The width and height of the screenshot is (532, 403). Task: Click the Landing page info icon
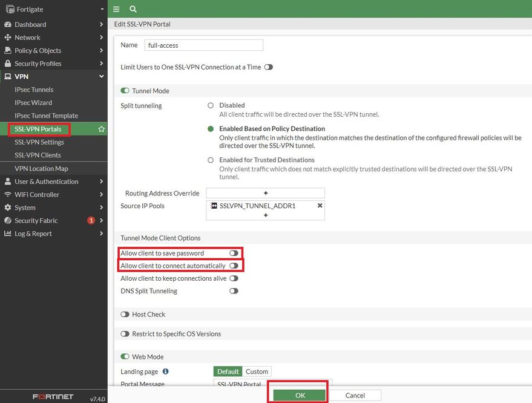point(166,372)
